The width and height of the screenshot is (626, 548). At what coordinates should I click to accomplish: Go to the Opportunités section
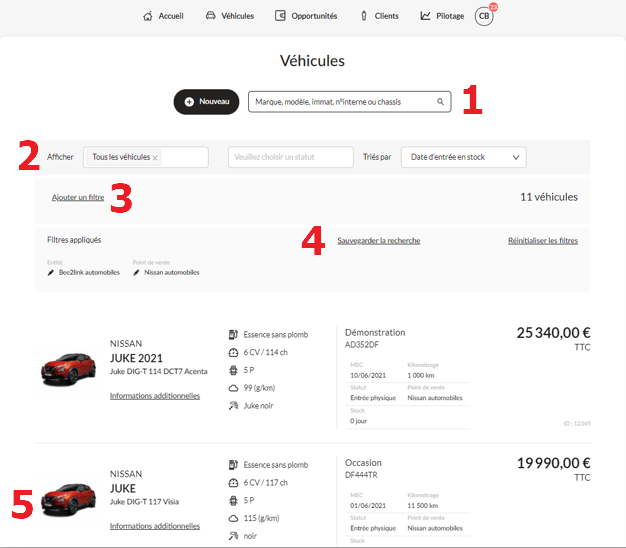click(306, 16)
